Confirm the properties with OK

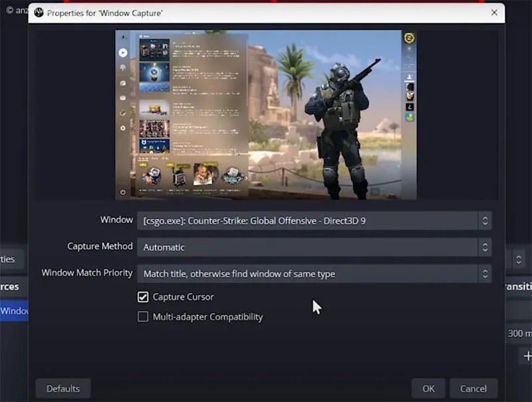point(428,389)
